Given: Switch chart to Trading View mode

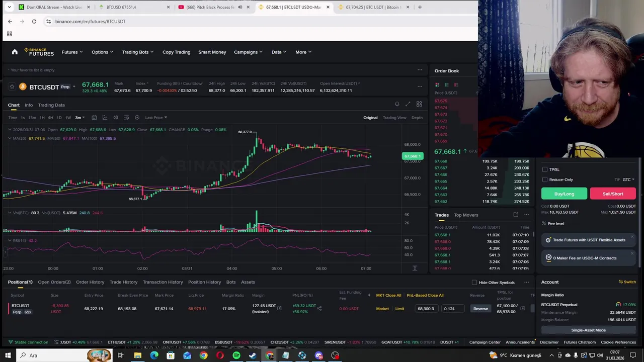Looking at the screenshot, I should pos(394,118).
